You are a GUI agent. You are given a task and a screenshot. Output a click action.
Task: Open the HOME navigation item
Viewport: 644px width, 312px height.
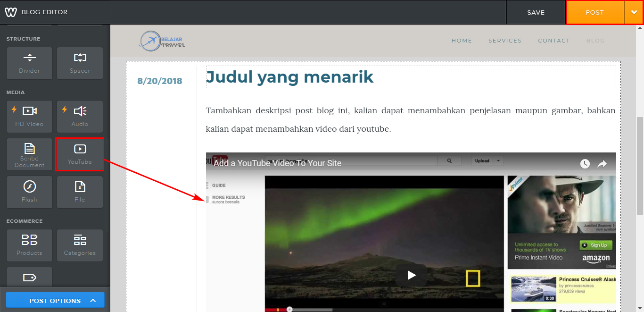462,41
